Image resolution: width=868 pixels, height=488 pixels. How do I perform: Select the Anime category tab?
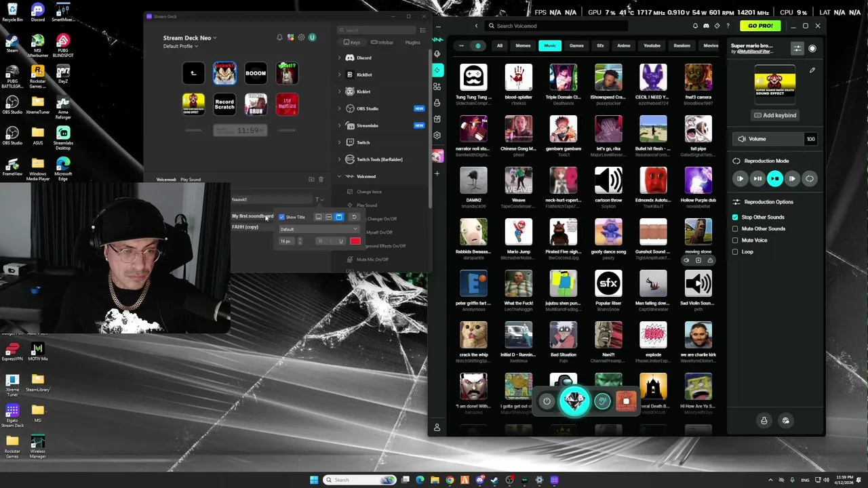623,45
